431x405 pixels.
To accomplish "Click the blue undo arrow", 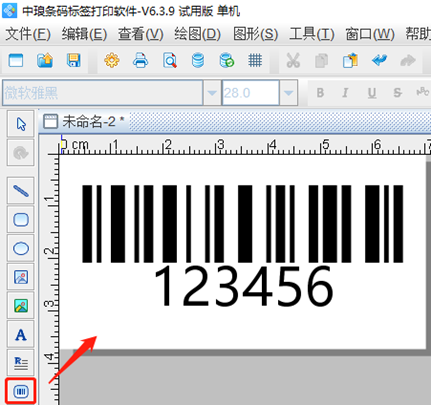I will (x=379, y=61).
